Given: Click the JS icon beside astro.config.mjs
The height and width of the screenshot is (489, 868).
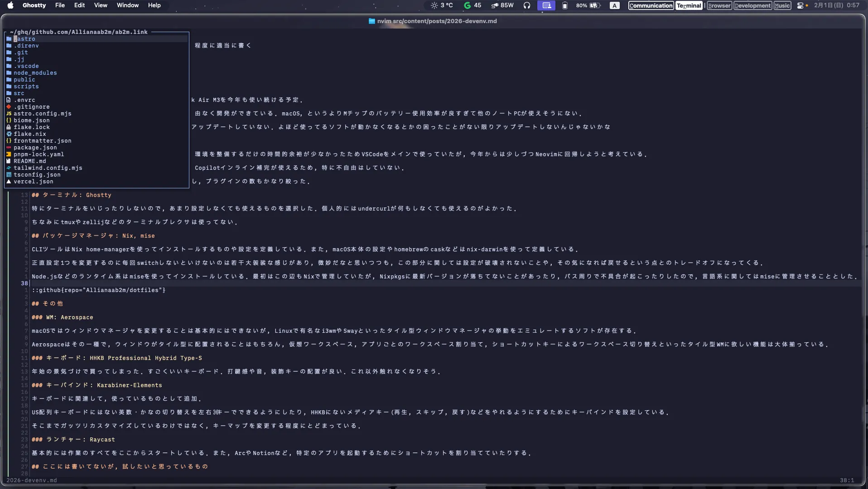Looking at the screenshot, I should click(x=9, y=114).
